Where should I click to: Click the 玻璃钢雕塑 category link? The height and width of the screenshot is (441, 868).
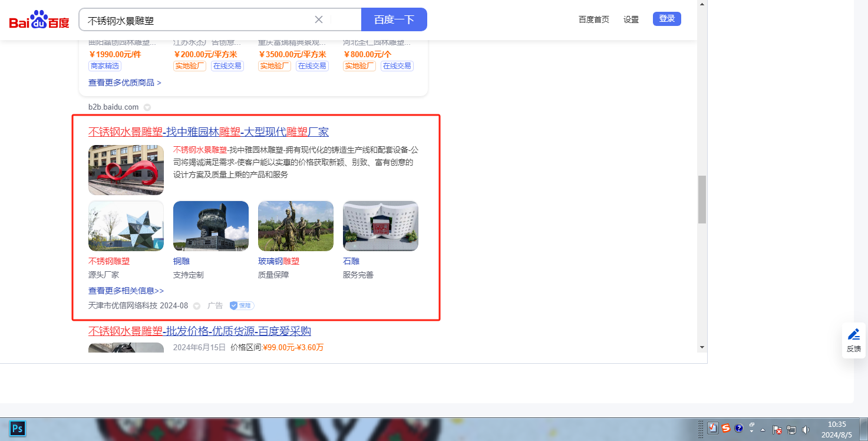279,261
